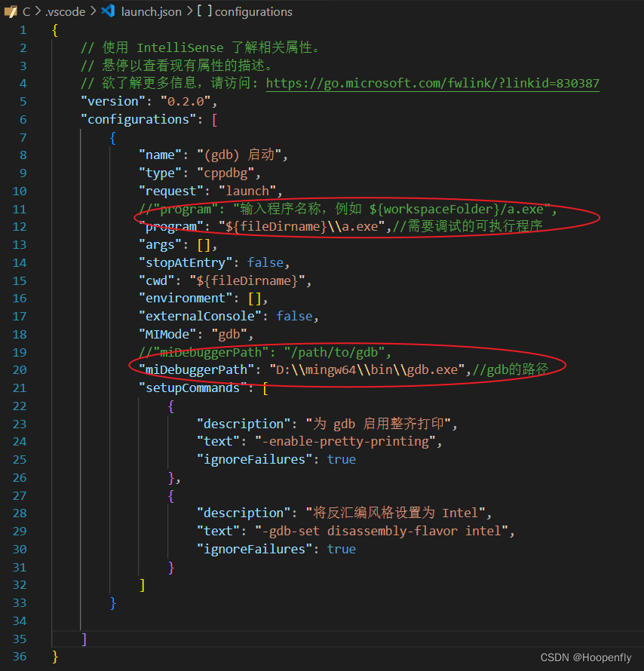Click the "setupCommands" key text
Viewport: 644px width, 671px height.
coord(192,388)
